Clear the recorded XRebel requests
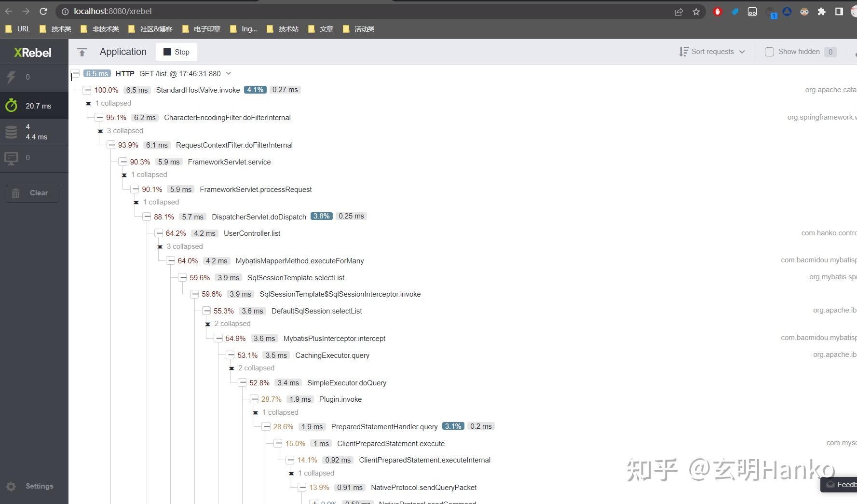Viewport: 857px width, 504px height. (32, 193)
